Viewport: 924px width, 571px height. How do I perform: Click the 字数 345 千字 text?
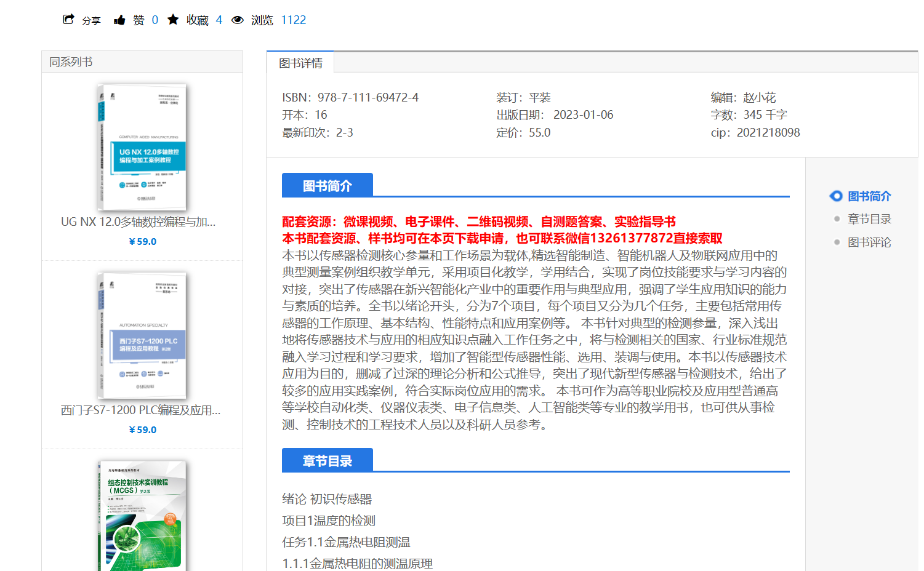749,115
